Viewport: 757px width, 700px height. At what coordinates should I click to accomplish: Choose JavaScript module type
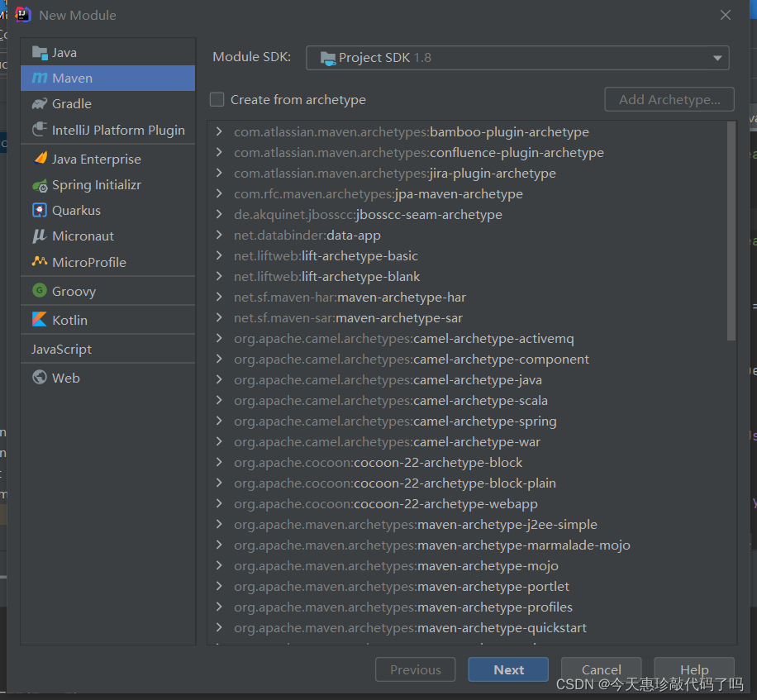(x=108, y=349)
